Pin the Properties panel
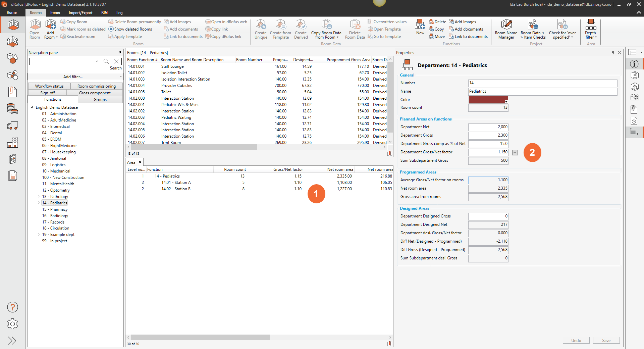 click(x=613, y=53)
